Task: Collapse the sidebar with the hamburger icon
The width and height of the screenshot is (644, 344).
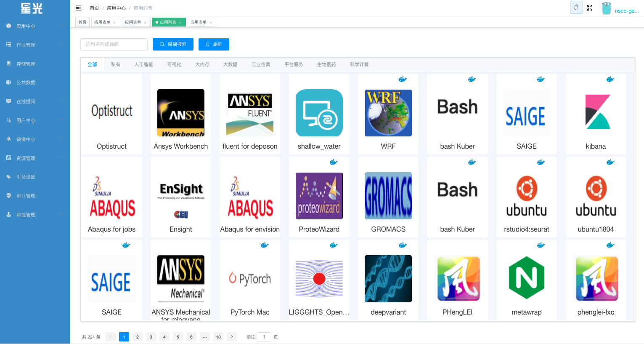Action: coord(79,8)
